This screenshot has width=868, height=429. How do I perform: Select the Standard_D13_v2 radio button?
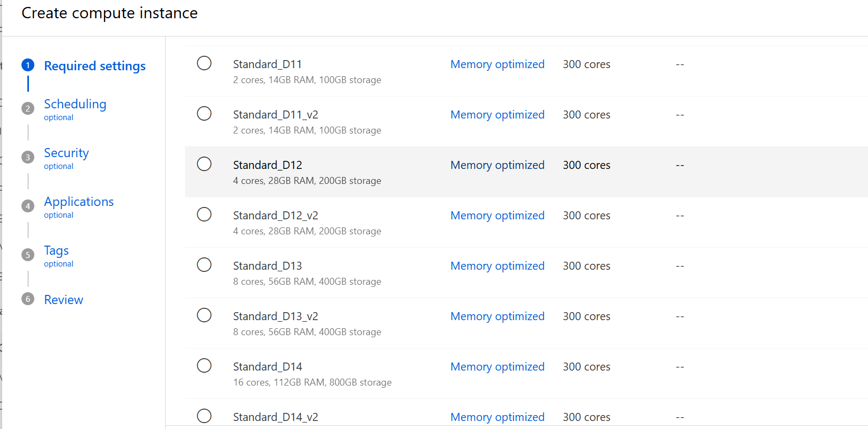(204, 315)
